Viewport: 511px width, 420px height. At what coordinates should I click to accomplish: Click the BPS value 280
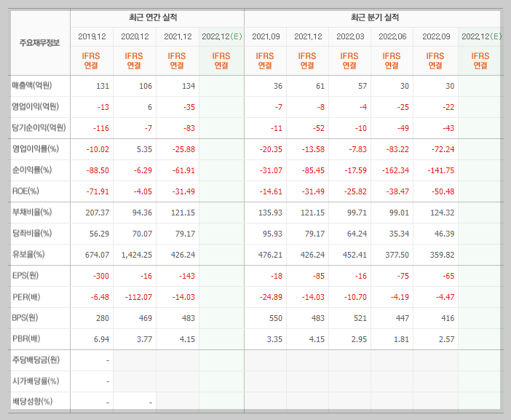(x=103, y=318)
